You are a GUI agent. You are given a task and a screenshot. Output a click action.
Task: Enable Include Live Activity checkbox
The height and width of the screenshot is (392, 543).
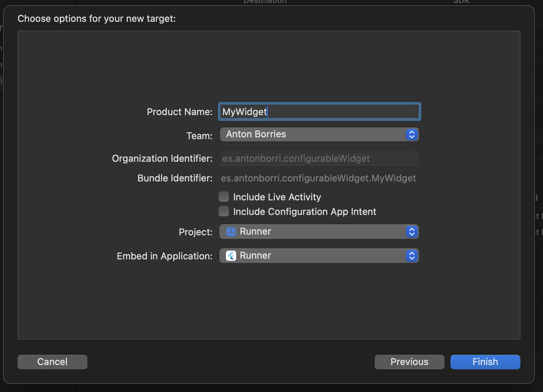pyautogui.click(x=224, y=197)
